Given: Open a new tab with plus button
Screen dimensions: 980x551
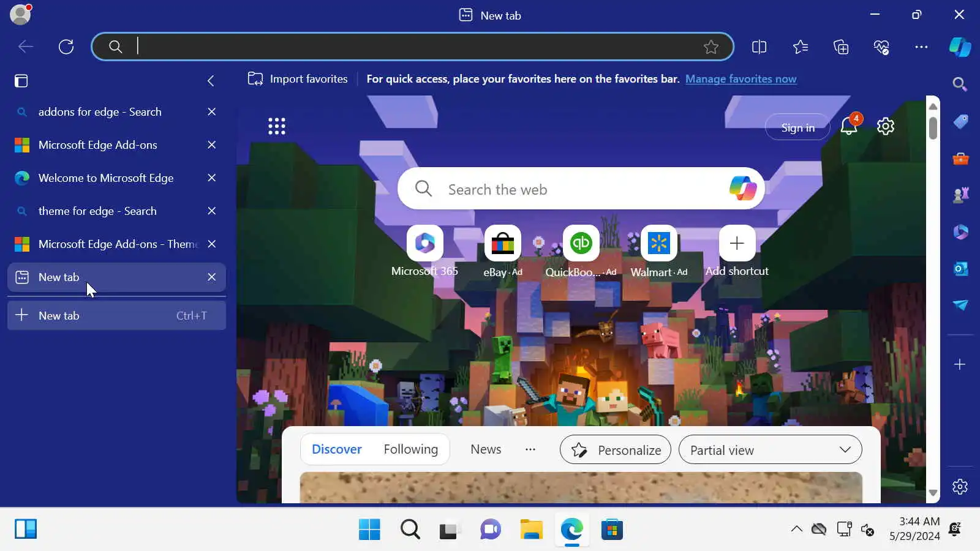Looking at the screenshot, I should [x=116, y=316].
